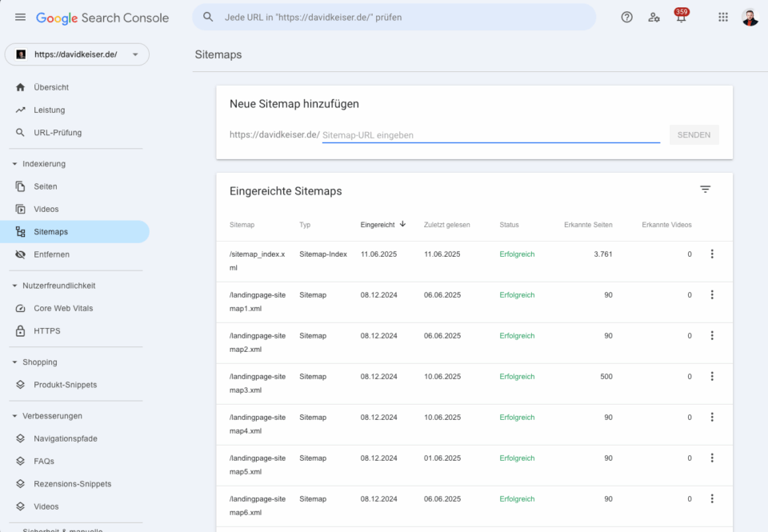Click the help question mark icon
This screenshot has height=532, width=768.
pos(627,18)
